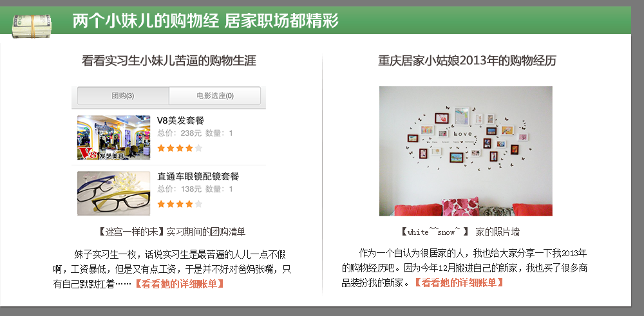Click the 总价：238元 price text
The width and height of the screenshot is (644, 316).
pos(180,133)
